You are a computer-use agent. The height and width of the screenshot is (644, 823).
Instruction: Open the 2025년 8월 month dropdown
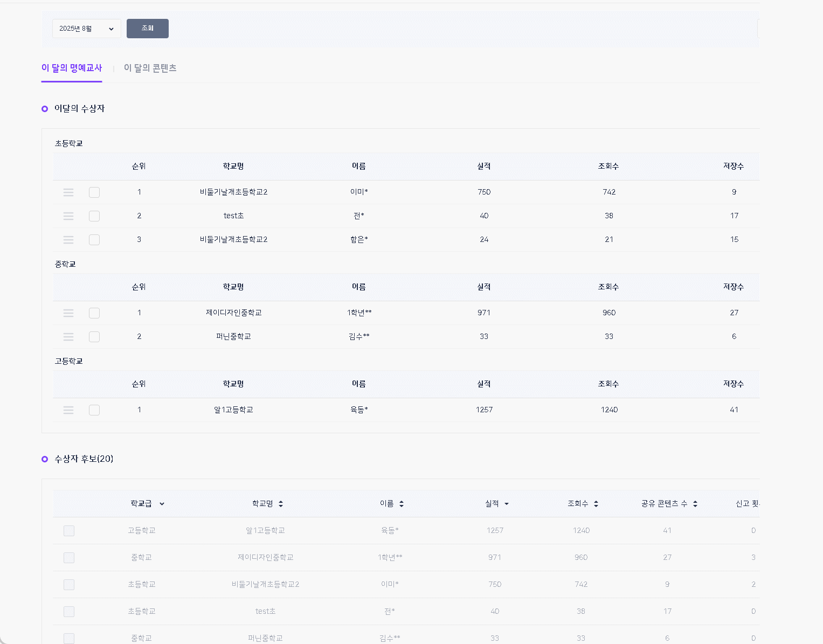click(86, 29)
